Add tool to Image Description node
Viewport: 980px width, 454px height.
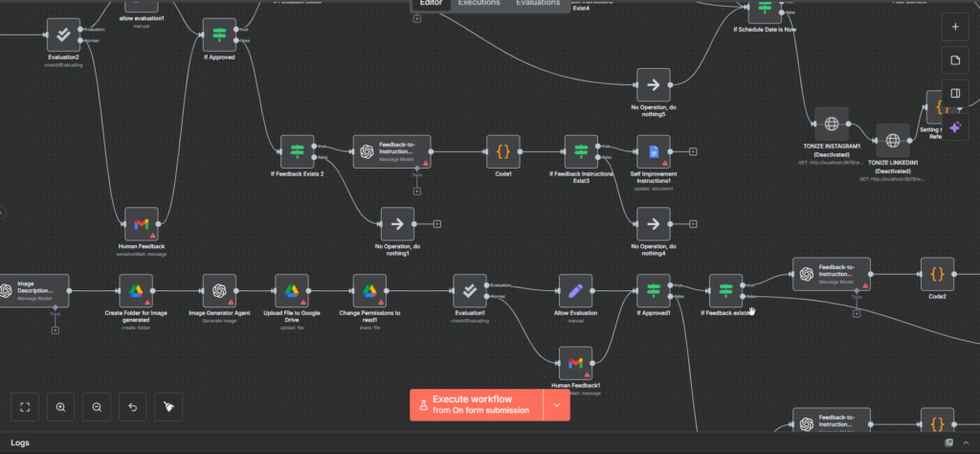pos(55,329)
